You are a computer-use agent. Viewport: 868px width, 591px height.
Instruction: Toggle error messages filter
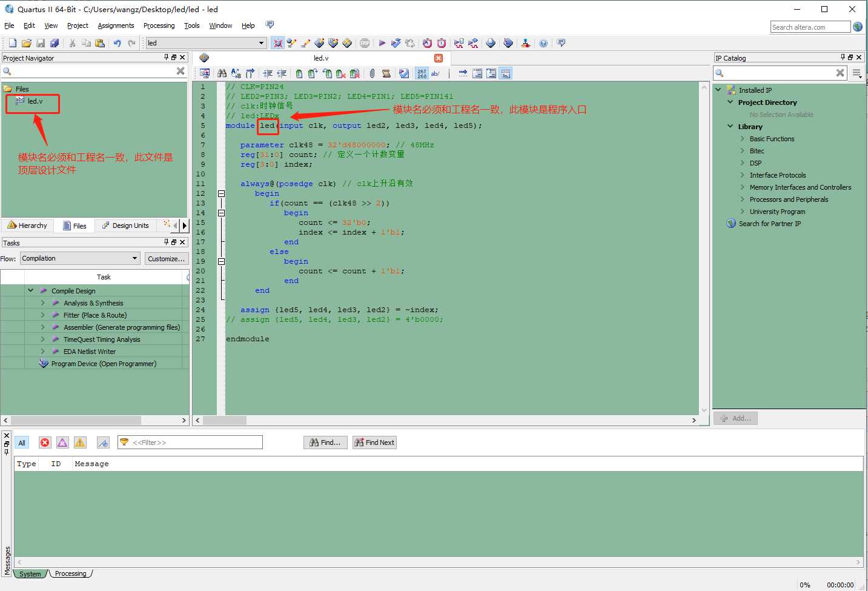click(45, 442)
